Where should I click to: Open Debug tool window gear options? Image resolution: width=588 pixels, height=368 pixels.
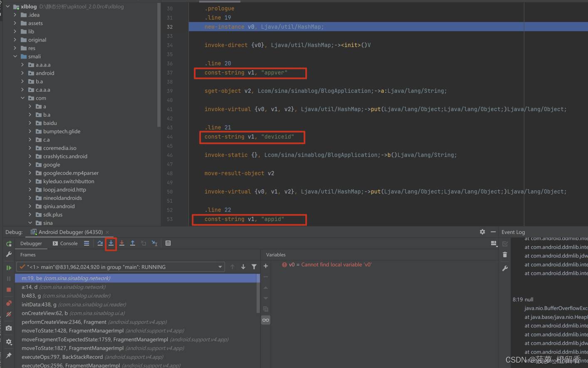click(x=482, y=232)
